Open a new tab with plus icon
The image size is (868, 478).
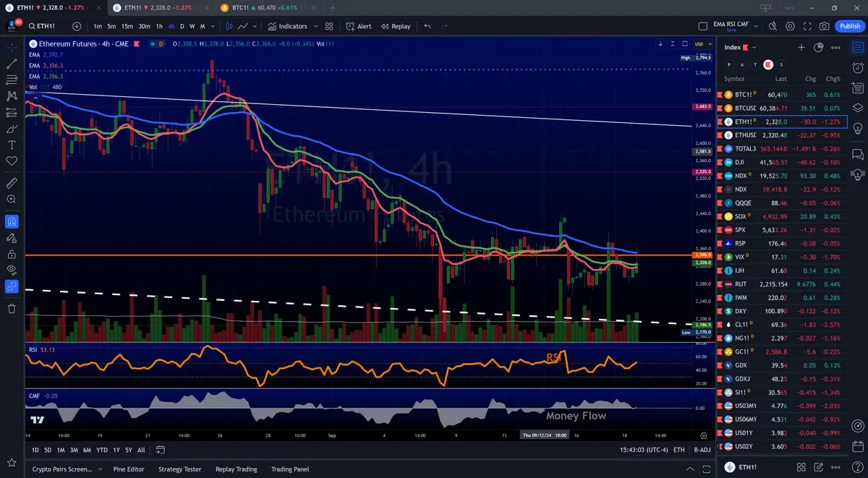332,7
